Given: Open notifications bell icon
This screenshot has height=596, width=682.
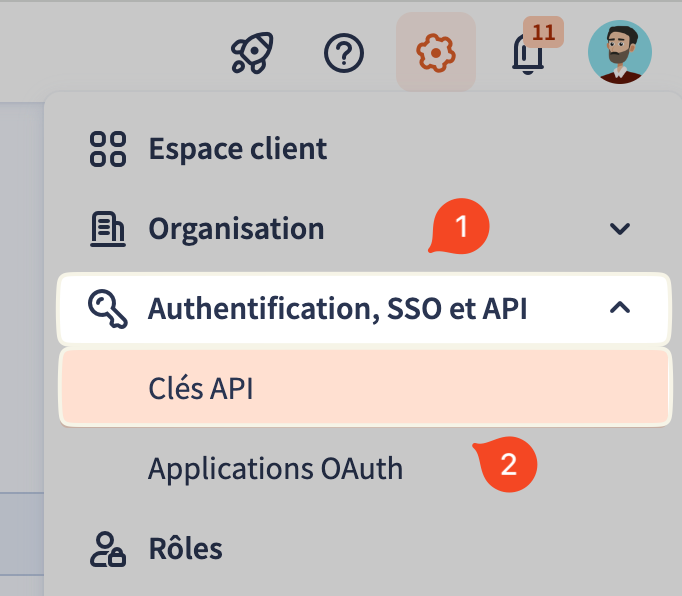Looking at the screenshot, I should (527, 56).
